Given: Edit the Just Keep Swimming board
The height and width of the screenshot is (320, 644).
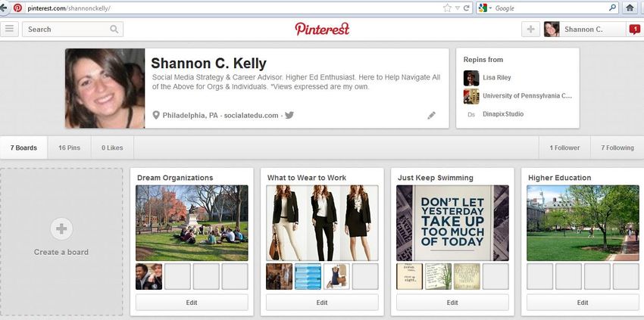Looking at the screenshot, I should pos(452,303).
